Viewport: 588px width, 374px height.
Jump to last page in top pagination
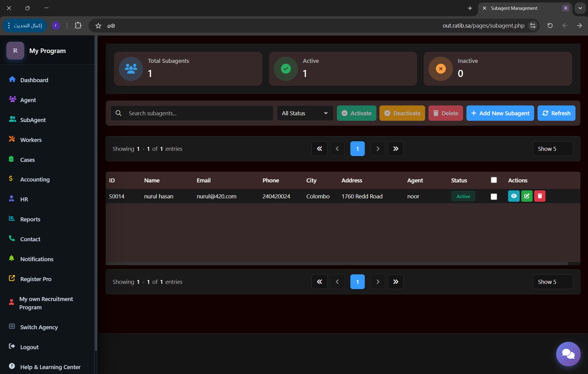click(395, 149)
